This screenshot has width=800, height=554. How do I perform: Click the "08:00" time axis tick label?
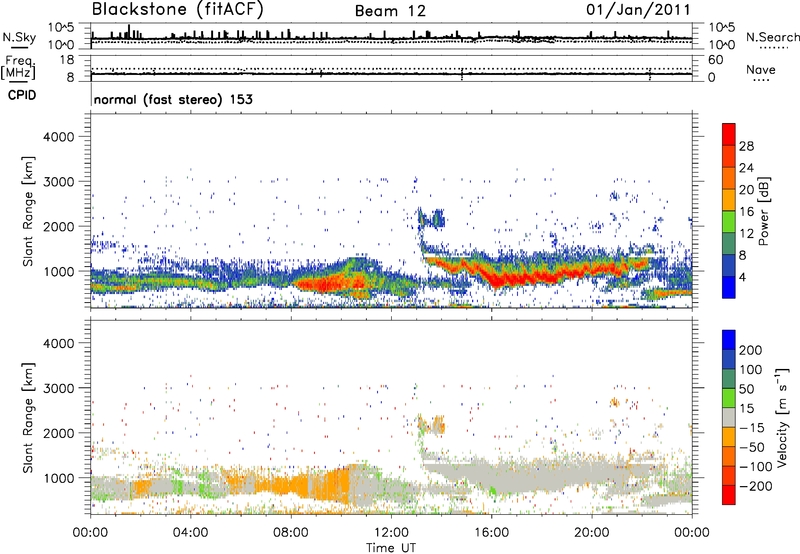pyautogui.click(x=290, y=533)
